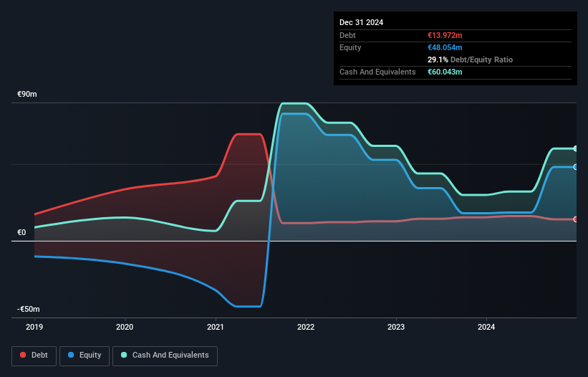Click the Dec 31 2024 tooltip date
The image size is (588, 377).
click(x=361, y=22)
